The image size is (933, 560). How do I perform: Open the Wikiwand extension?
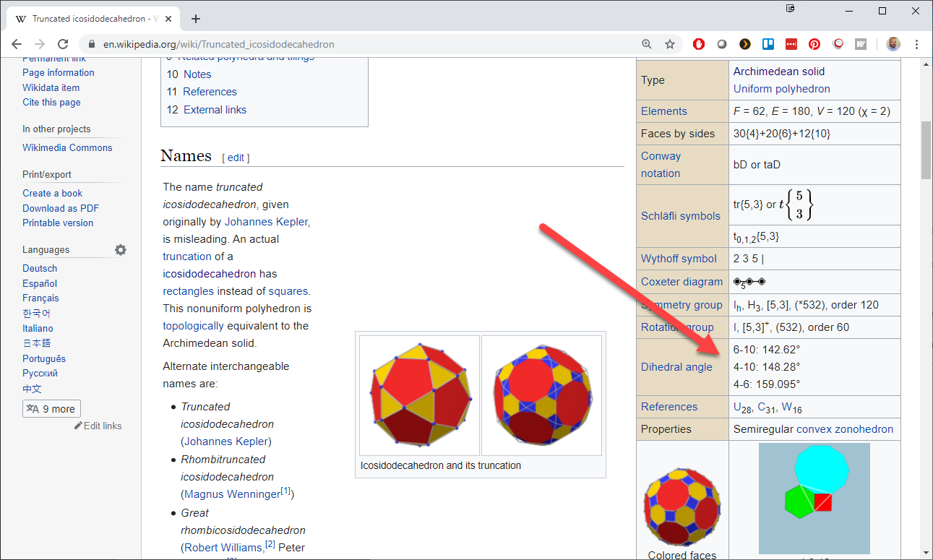pyautogui.click(x=861, y=44)
